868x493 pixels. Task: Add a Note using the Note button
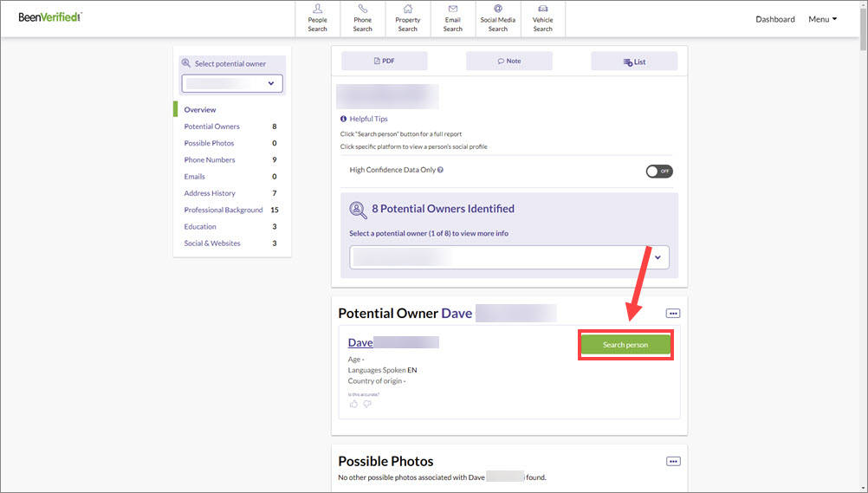point(509,61)
